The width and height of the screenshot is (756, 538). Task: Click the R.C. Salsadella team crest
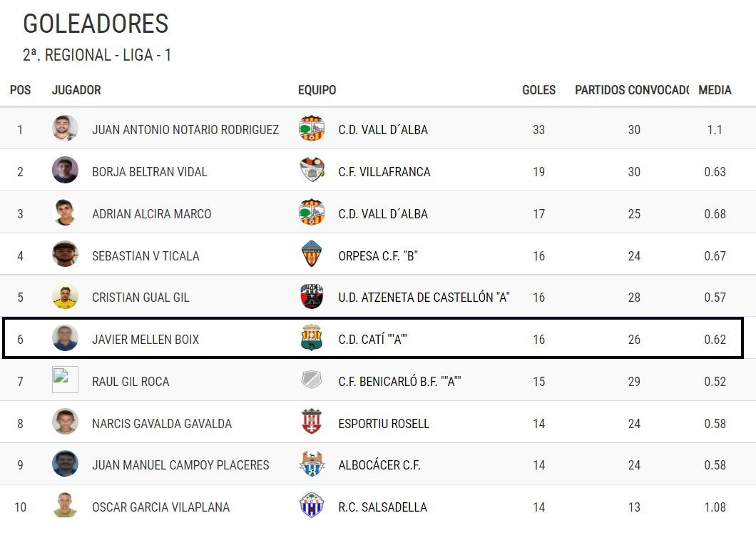[312, 505]
